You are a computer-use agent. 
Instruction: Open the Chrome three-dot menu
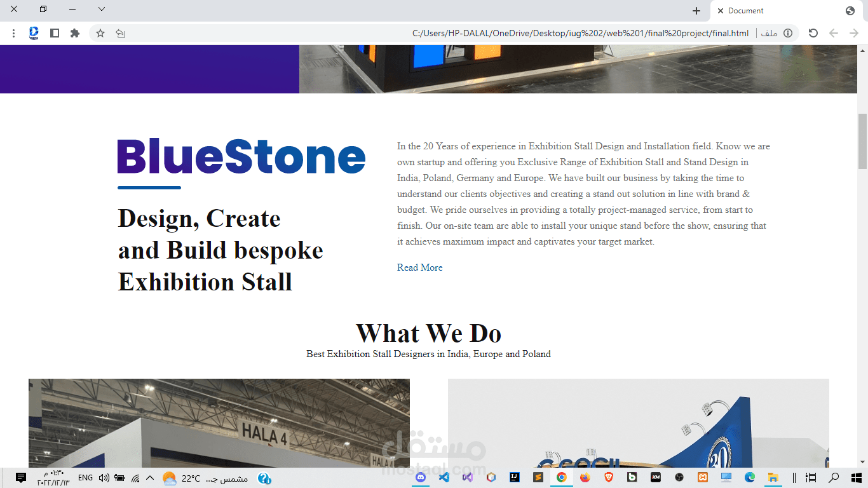[13, 33]
